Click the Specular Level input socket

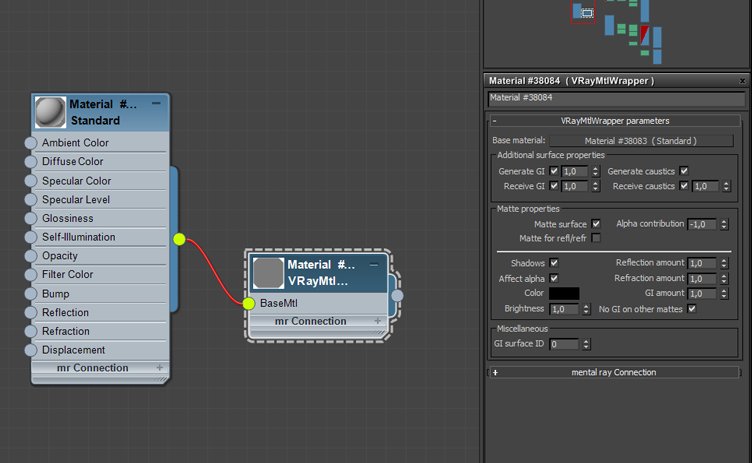(31, 200)
